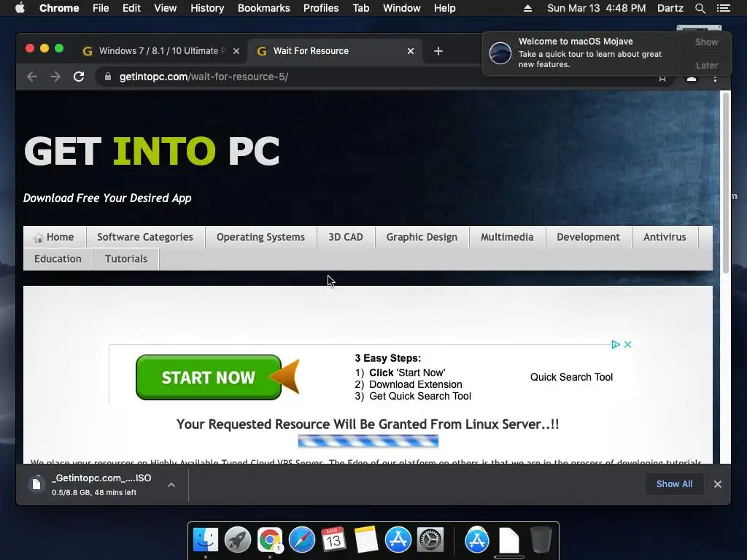This screenshot has width=747, height=560.
Task: Click Later on Mojave notification
Action: [x=706, y=65]
